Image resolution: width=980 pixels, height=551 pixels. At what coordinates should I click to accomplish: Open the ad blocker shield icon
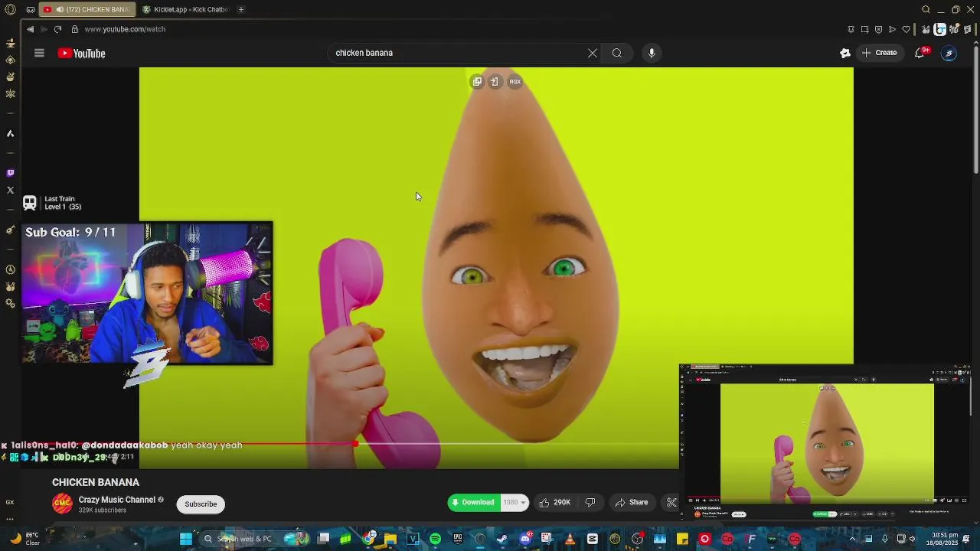(878, 29)
